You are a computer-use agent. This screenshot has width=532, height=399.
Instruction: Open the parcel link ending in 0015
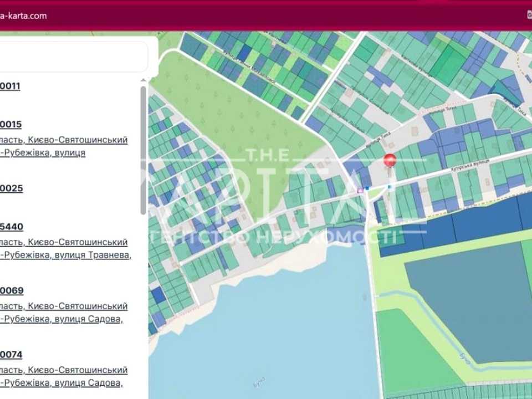[x=11, y=124]
